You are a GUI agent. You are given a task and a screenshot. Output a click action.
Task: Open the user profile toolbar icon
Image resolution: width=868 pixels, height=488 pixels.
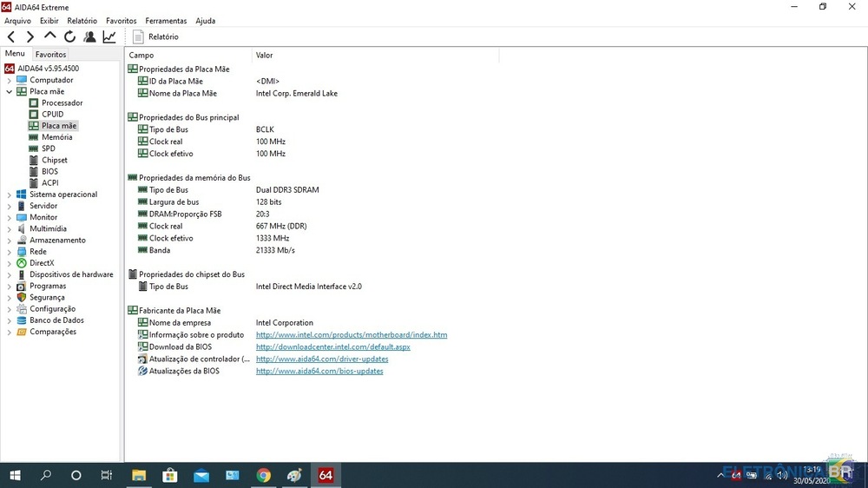(89, 36)
